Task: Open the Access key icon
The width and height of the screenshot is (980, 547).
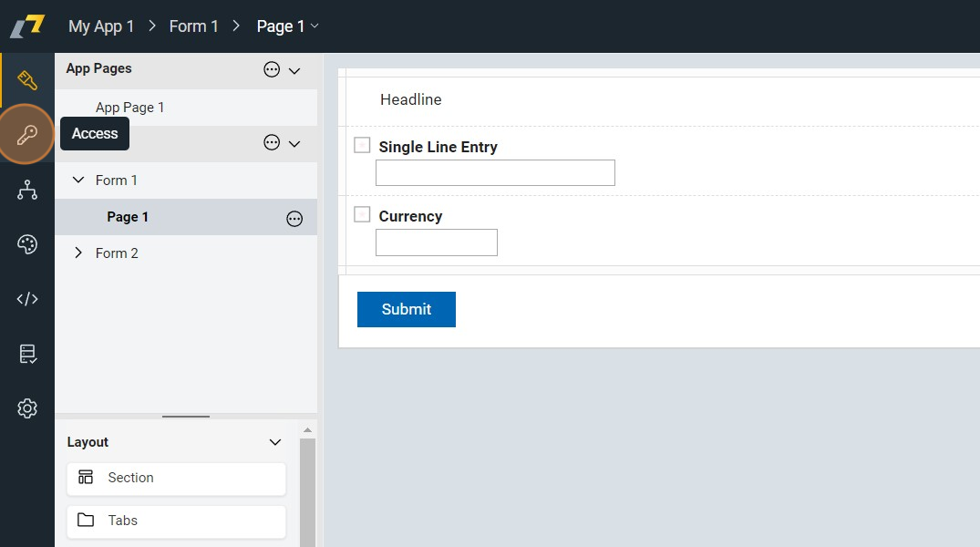Action: (26, 135)
